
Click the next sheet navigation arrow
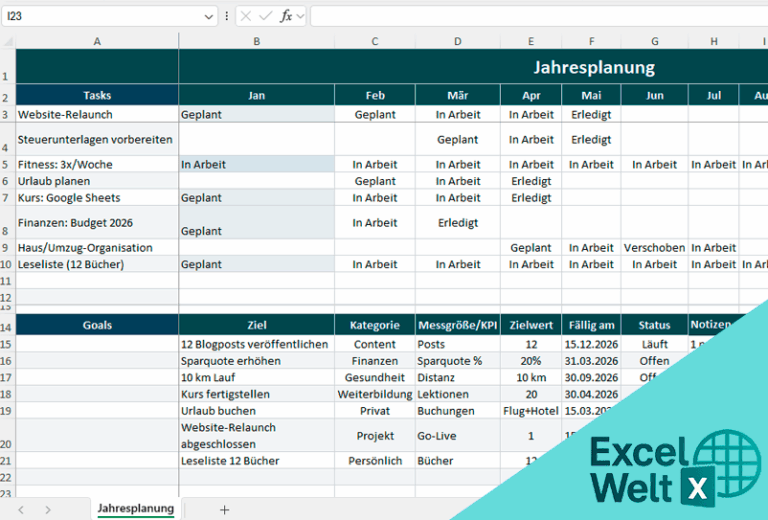pos(48,510)
